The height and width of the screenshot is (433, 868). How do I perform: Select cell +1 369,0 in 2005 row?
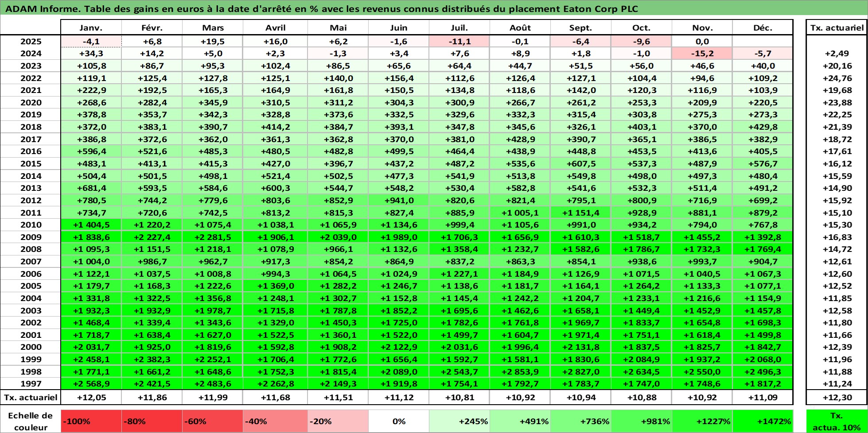pos(275,286)
